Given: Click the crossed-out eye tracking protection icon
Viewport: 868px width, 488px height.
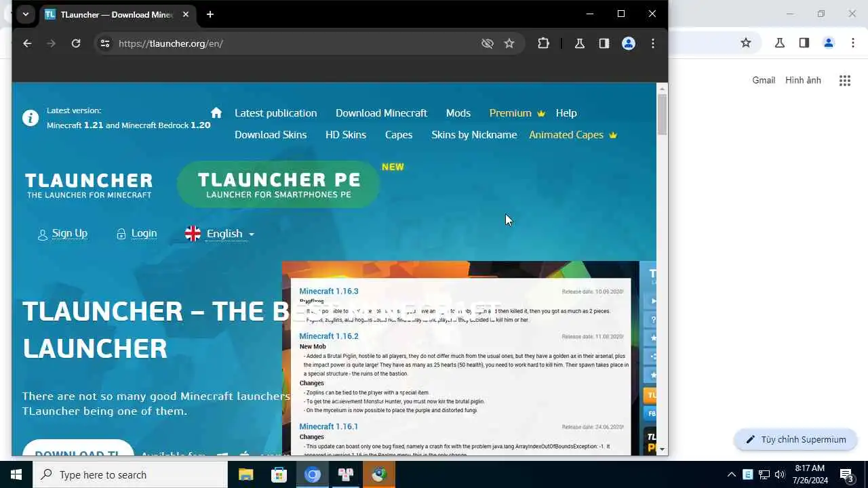Looking at the screenshot, I should 487,43.
